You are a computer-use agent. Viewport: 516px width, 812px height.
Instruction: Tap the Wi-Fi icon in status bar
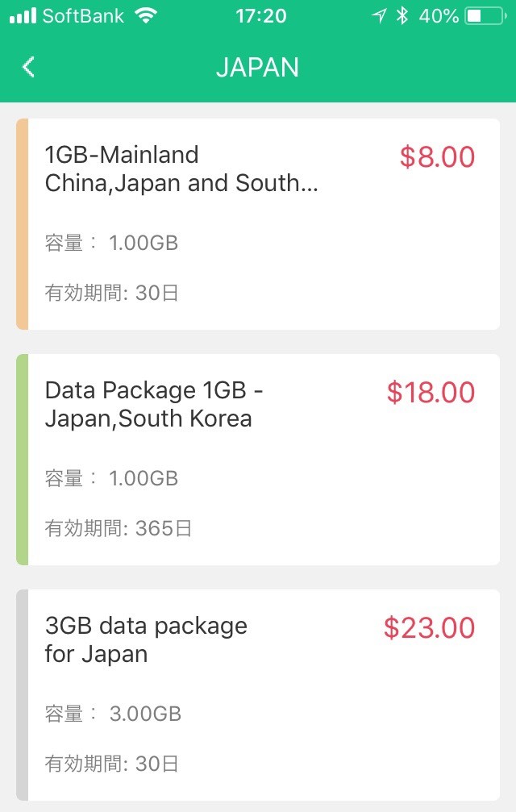(x=146, y=16)
